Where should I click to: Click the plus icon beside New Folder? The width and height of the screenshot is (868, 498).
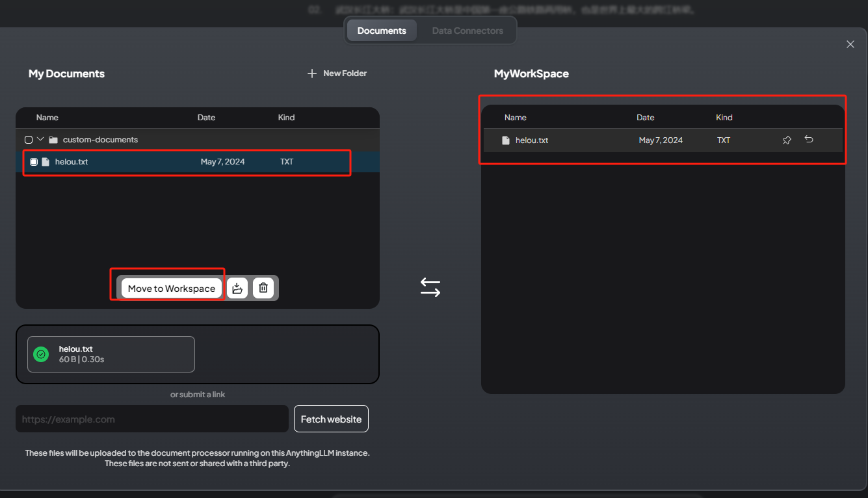click(x=312, y=73)
